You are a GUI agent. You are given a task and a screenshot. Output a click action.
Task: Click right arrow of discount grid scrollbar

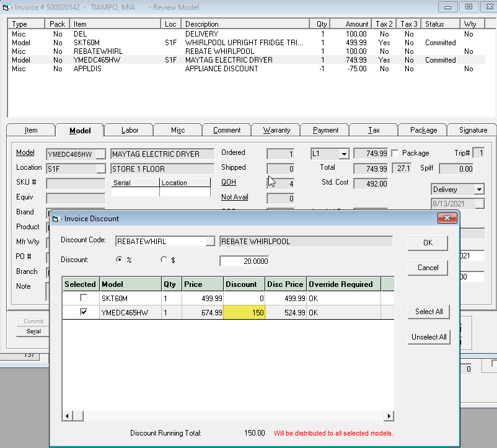pyautogui.click(x=389, y=416)
